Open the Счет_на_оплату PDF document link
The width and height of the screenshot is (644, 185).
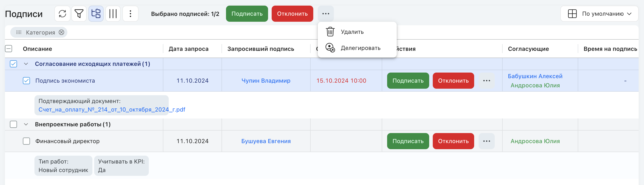(112, 110)
